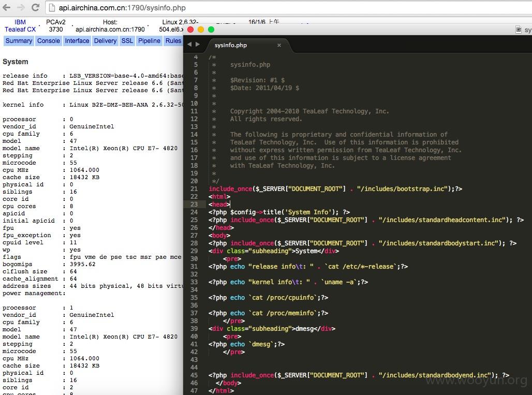Open the Console tab
532x395 pixels.
pos(49,41)
